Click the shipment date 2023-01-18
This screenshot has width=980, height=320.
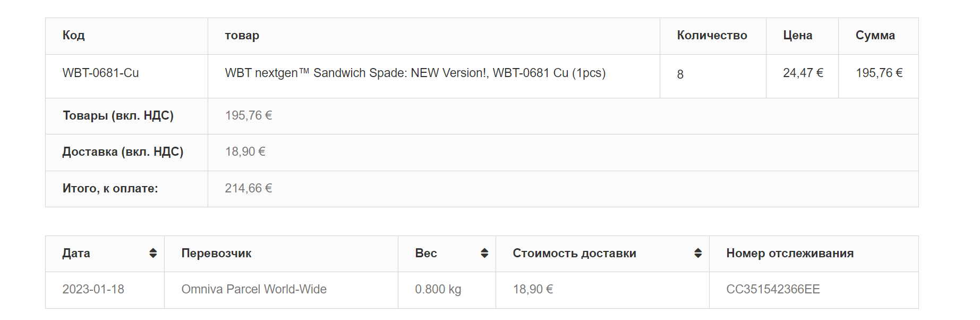(x=93, y=289)
